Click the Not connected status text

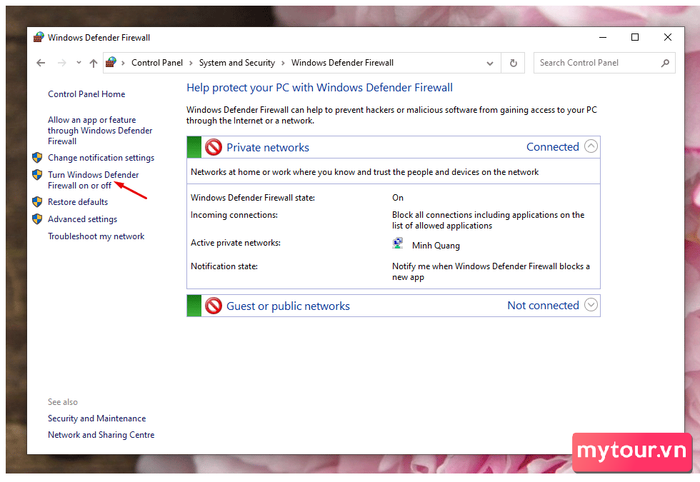[543, 305]
